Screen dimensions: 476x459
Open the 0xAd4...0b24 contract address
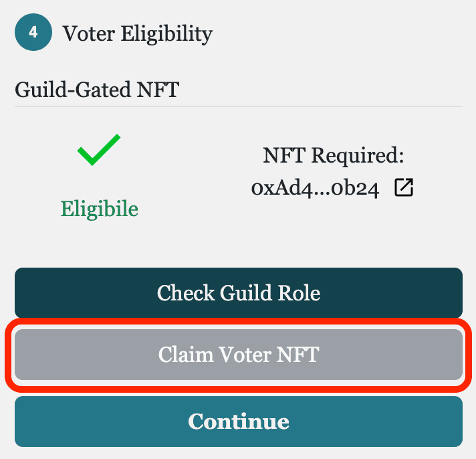pyautogui.click(x=315, y=188)
